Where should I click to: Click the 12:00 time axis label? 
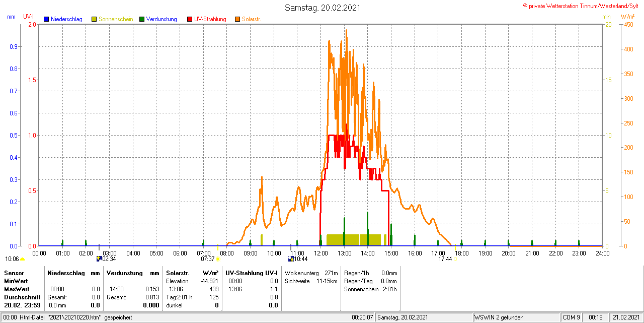320,253
